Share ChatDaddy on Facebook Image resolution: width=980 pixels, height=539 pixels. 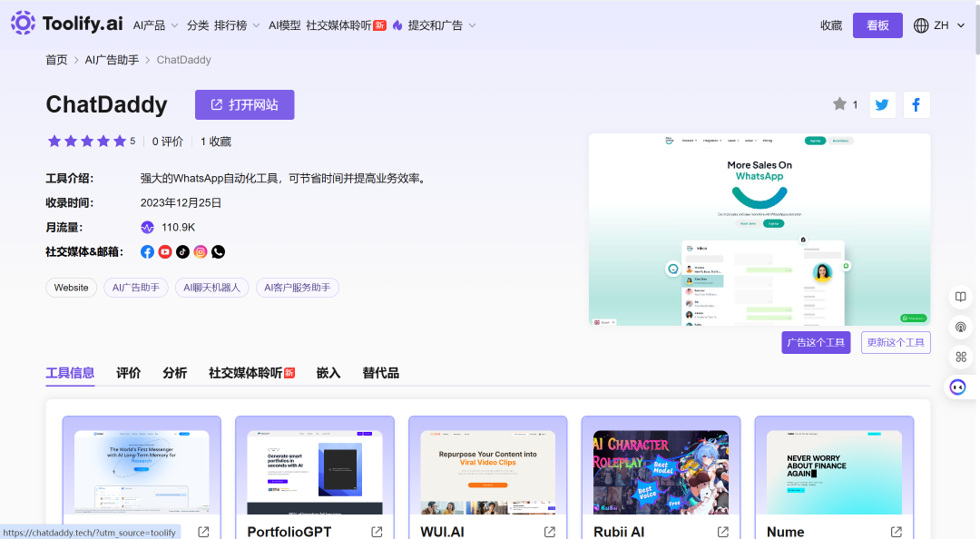pyautogui.click(x=916, y=104)
